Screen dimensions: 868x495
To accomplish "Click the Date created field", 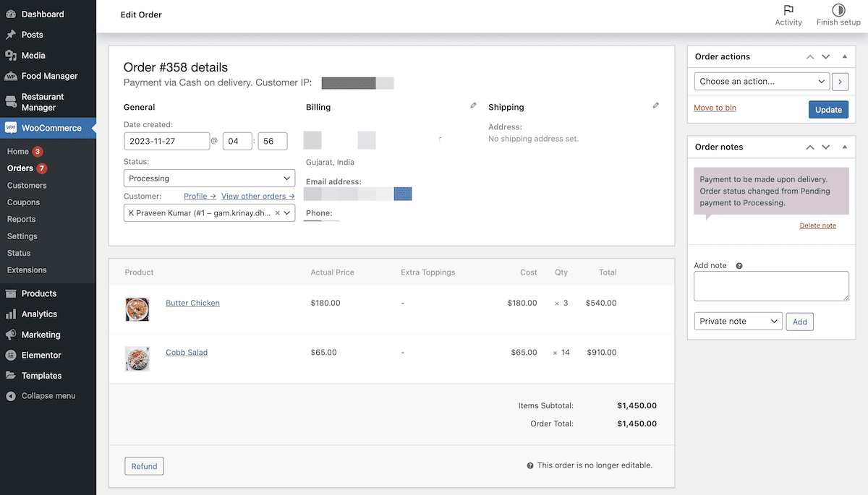I will pyautogui.click(x=166, y=141).
